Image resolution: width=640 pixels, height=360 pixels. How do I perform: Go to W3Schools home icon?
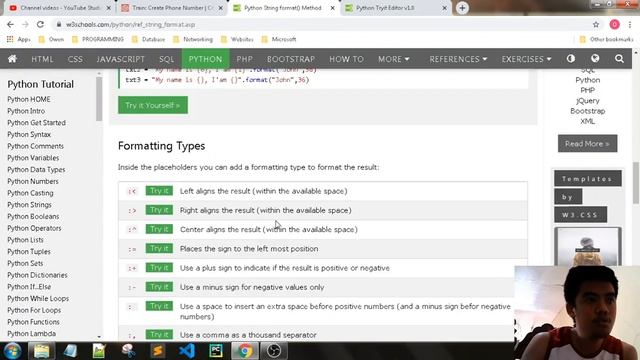click(12, 59)
